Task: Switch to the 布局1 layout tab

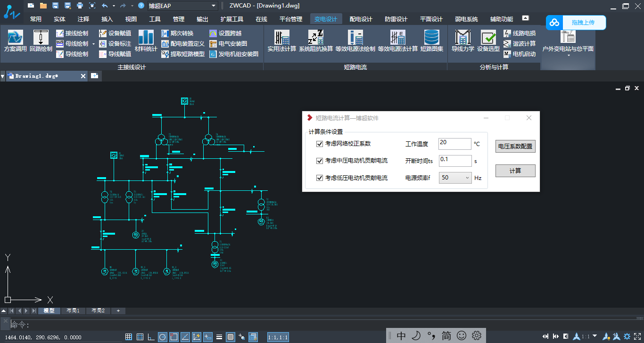Action: coord(73,311)
